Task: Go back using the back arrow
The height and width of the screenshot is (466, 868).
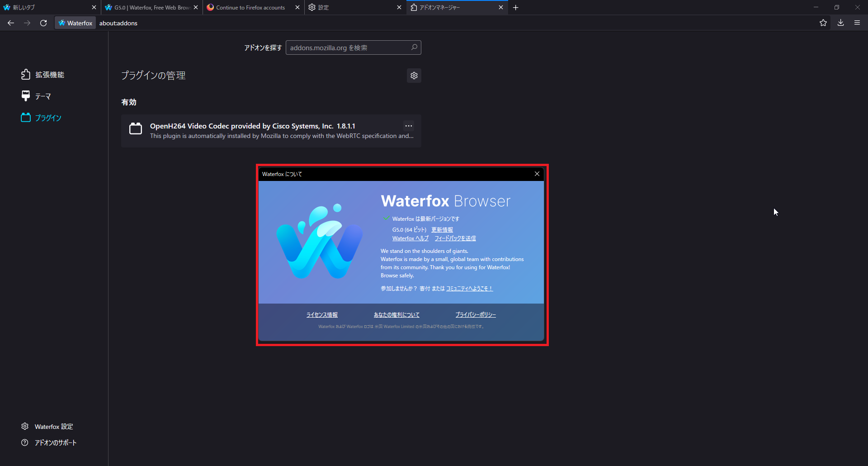Action: 11,23
